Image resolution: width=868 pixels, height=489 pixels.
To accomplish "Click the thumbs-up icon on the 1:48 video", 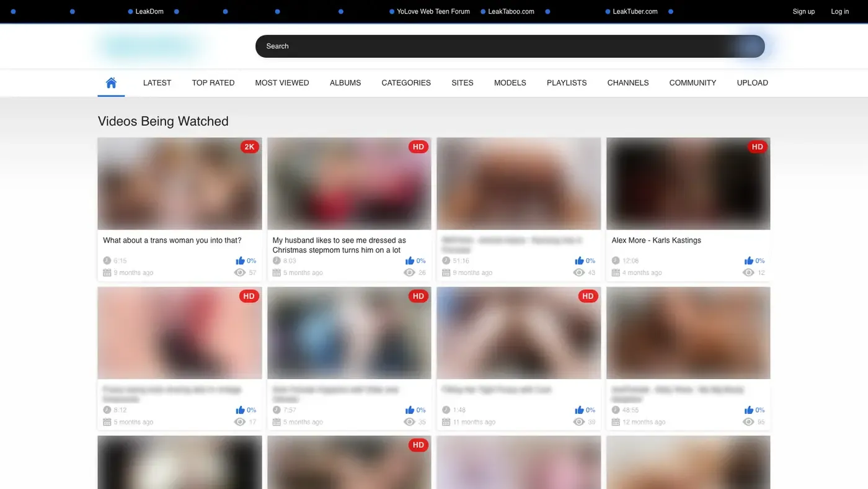I will [x=579, y=410].
